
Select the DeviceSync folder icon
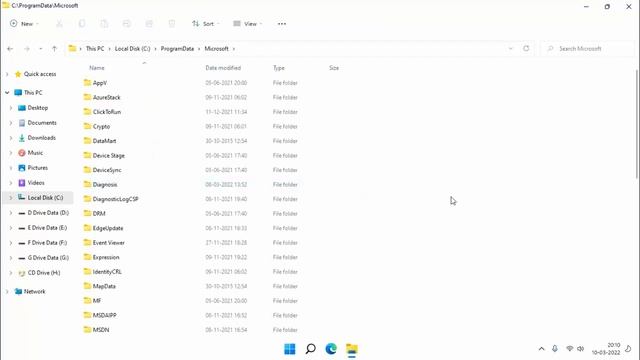pyautogui.click(x=87, y=170)
